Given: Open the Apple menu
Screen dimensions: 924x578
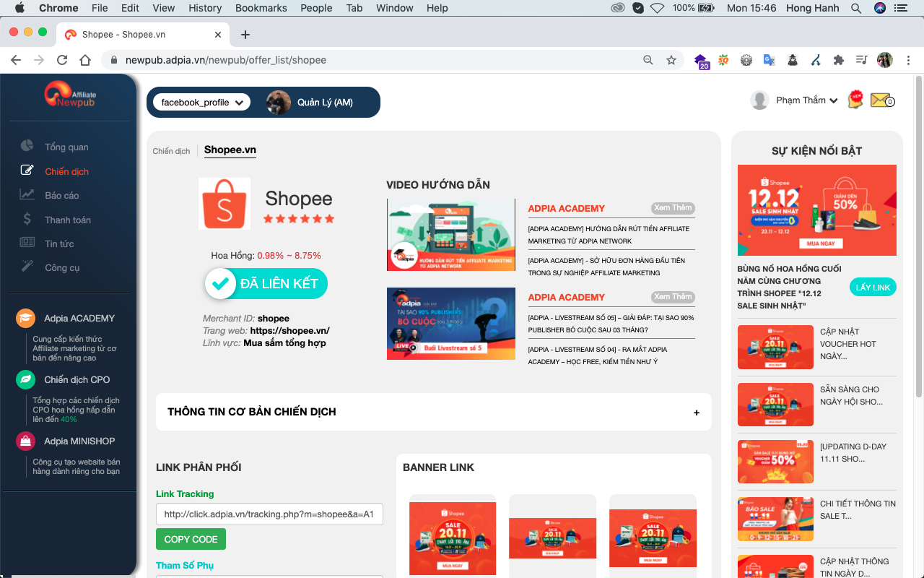Looking at the screenshot, I should click(x=19, y=8).
